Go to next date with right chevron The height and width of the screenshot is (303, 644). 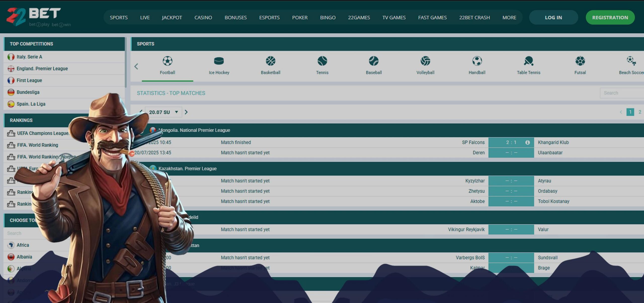coord(186,112)
